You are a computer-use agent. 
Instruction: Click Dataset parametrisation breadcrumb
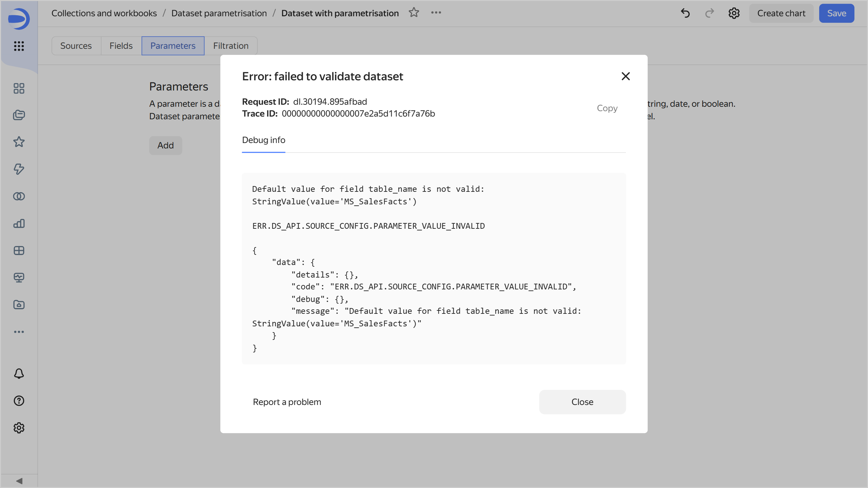click(219, 13)
